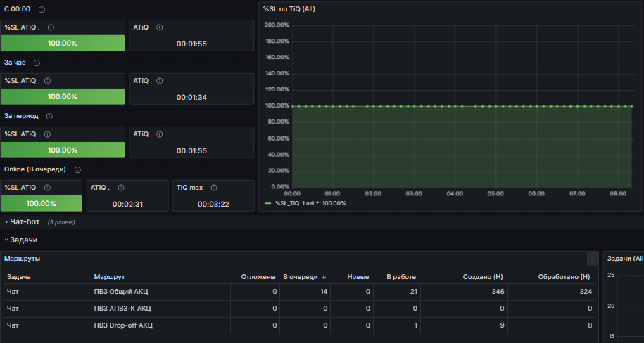Click info icon on "ATiQ ." panel in Online section
The image size is (644, 343).
tap(120, 188)
